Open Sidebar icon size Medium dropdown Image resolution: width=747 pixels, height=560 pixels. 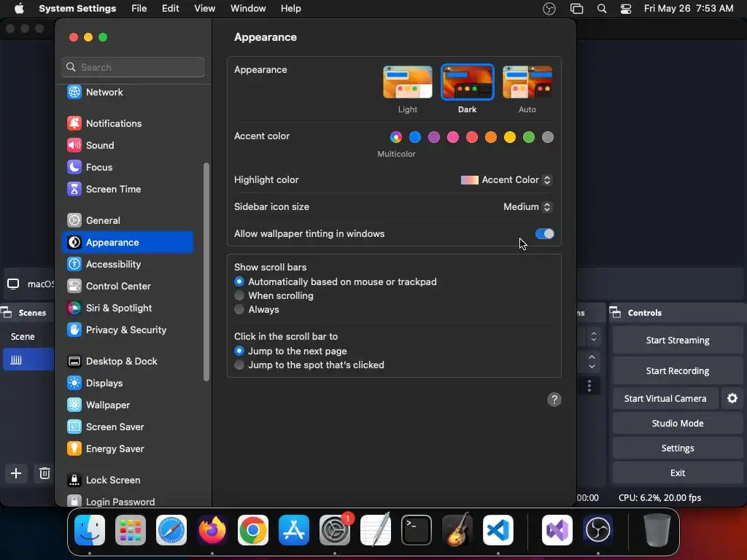[527, 206]
